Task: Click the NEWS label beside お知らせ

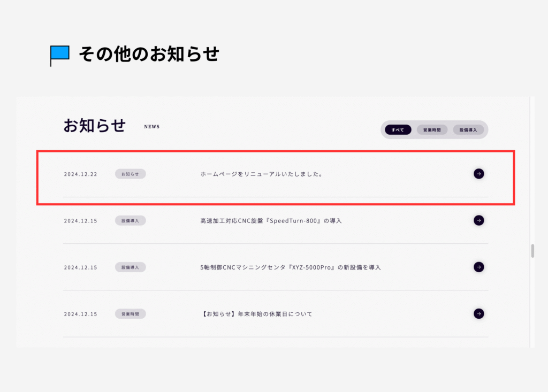Action: click(x=151, y=127)
